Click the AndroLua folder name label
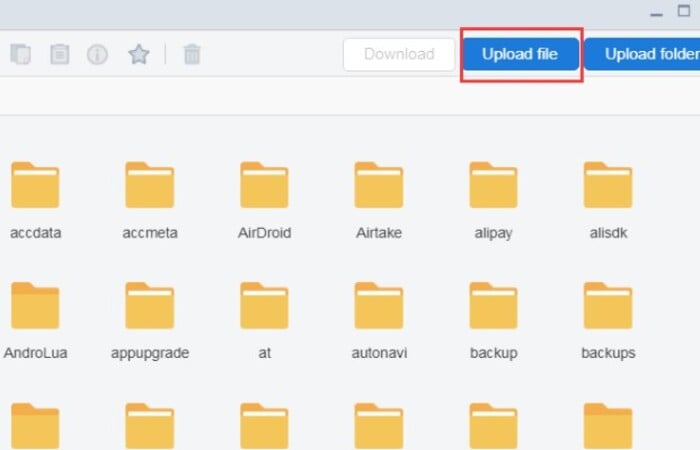Viewport: 700px width, 450px height. coord(35,353)
